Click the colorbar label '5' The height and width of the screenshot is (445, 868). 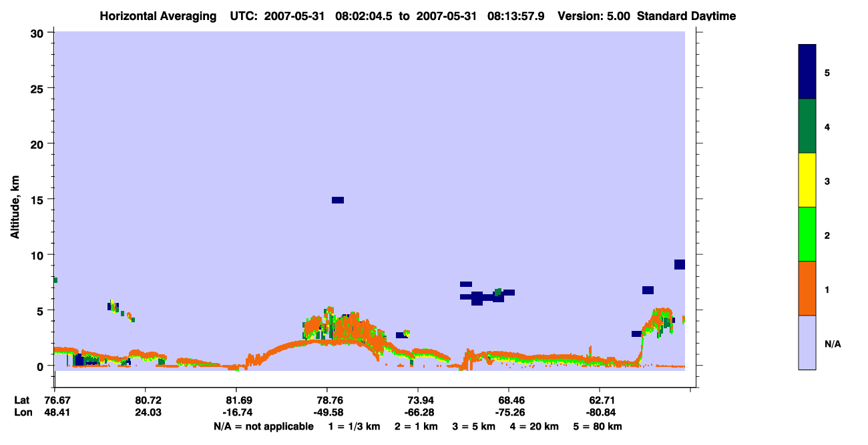827,73
